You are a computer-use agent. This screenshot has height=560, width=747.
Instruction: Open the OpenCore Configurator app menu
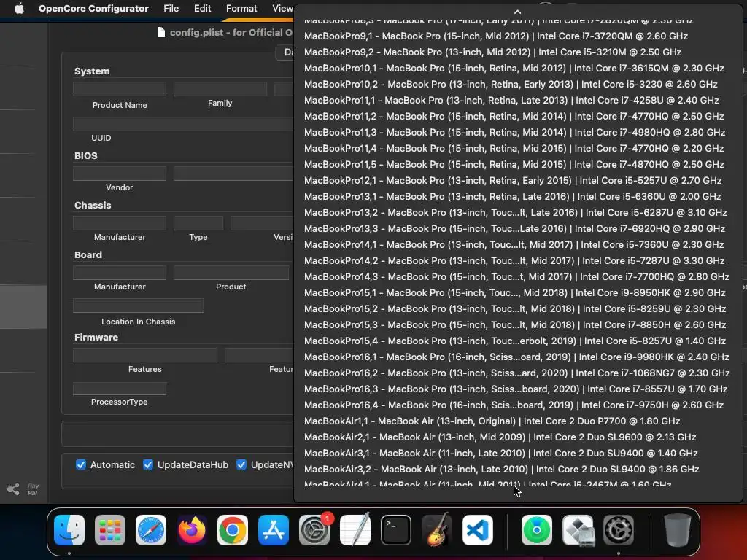coord(93,8)
